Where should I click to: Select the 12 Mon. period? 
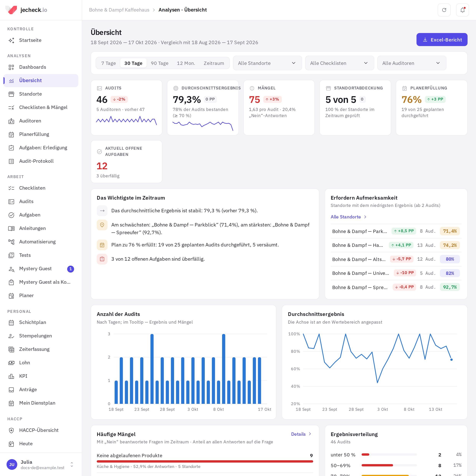[x=186, y=63]
